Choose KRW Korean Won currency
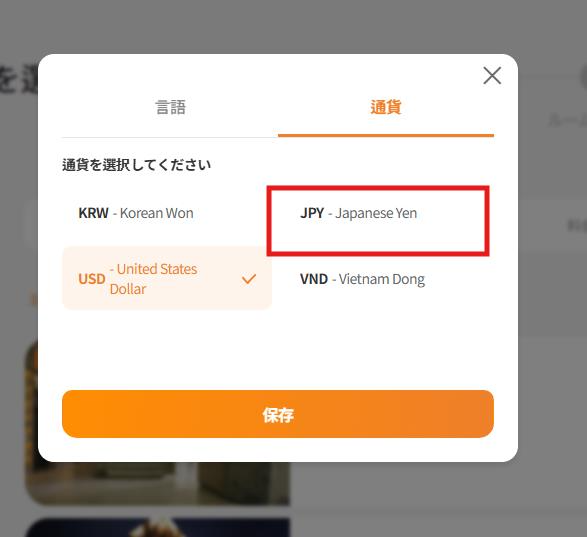Image resolution: width=587 pixels, height=537 pixels. coord(167,213)
